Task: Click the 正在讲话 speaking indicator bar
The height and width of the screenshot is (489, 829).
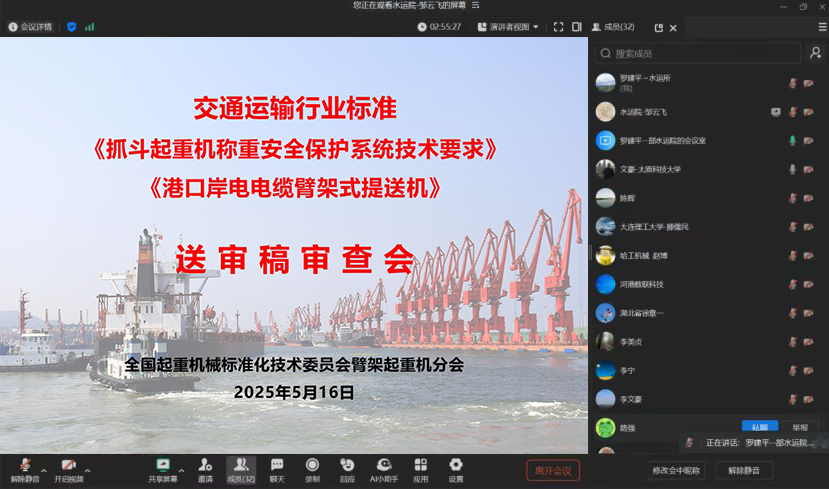Action: tap(753, 442)
